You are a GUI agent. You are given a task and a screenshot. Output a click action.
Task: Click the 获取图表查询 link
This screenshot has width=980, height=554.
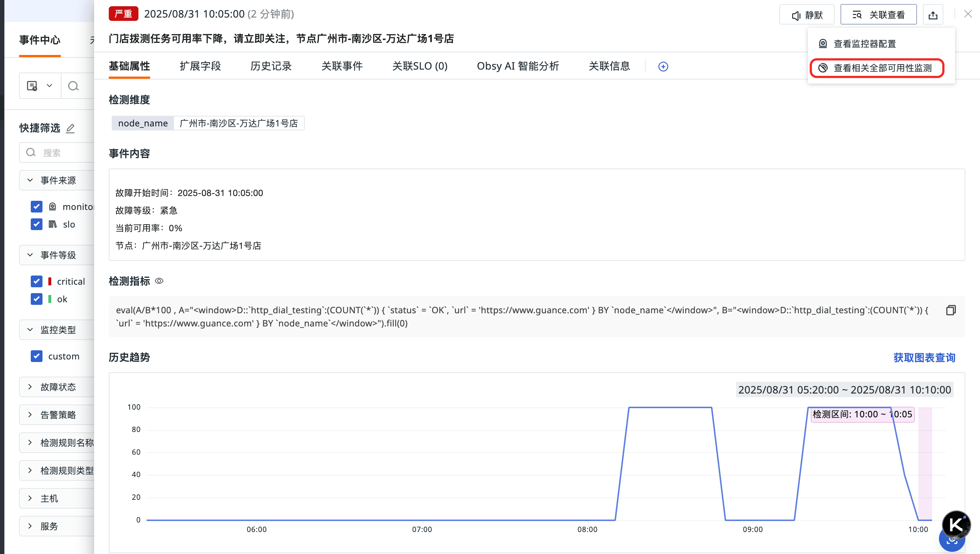(x=924, y=358)
